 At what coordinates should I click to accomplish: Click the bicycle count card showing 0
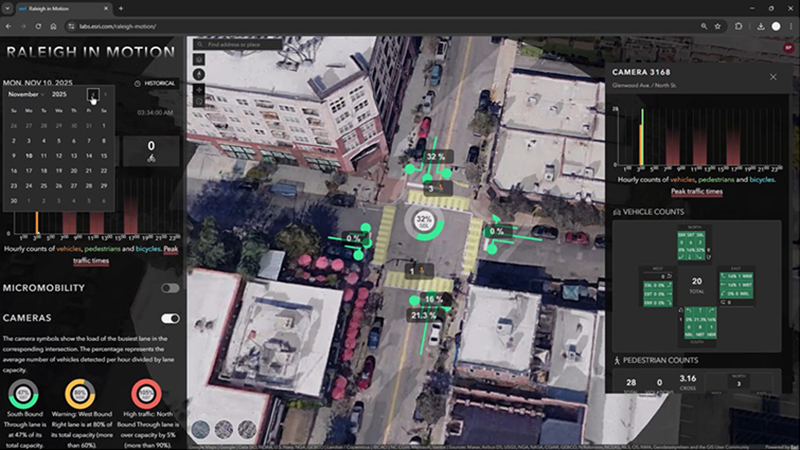click(151, 151)
